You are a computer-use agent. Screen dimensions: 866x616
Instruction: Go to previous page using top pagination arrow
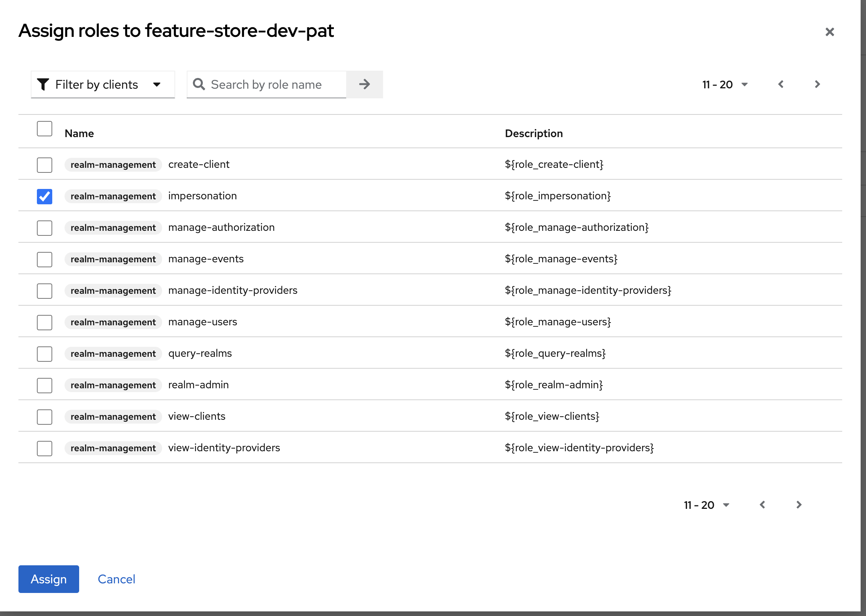pos(781,84)
